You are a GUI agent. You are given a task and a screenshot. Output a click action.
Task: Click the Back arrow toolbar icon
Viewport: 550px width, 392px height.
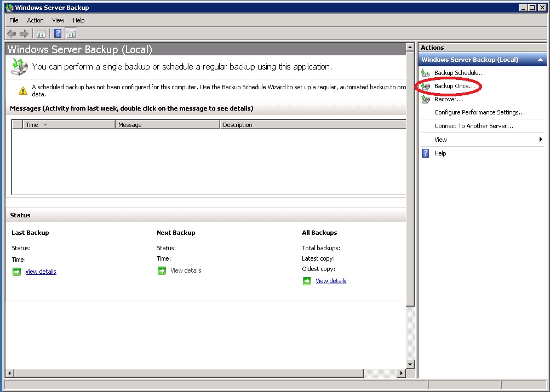(12, 33)
